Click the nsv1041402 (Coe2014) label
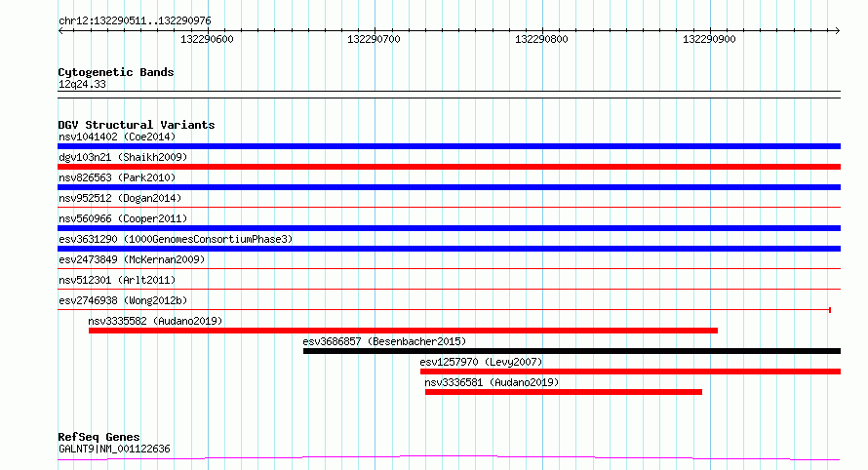The height and width of the screenshot is (470, 868). (x=117, y=137)
